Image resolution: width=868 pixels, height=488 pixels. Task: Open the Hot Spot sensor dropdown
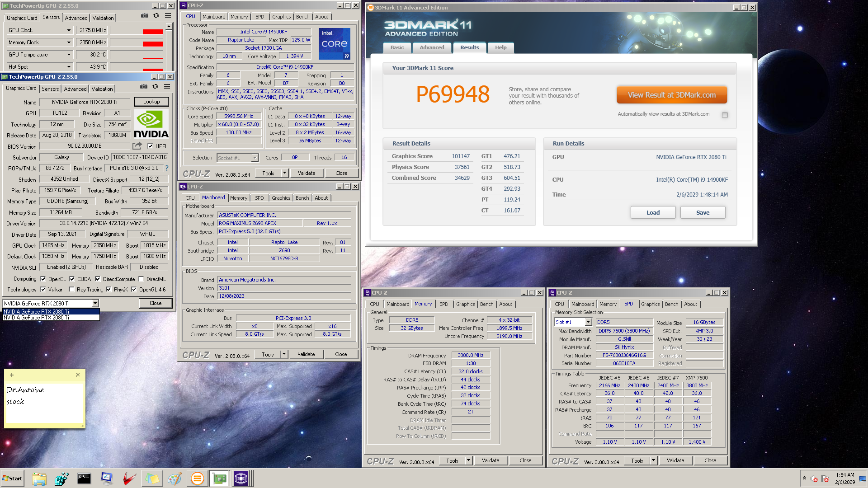click(x=69, y=67)
